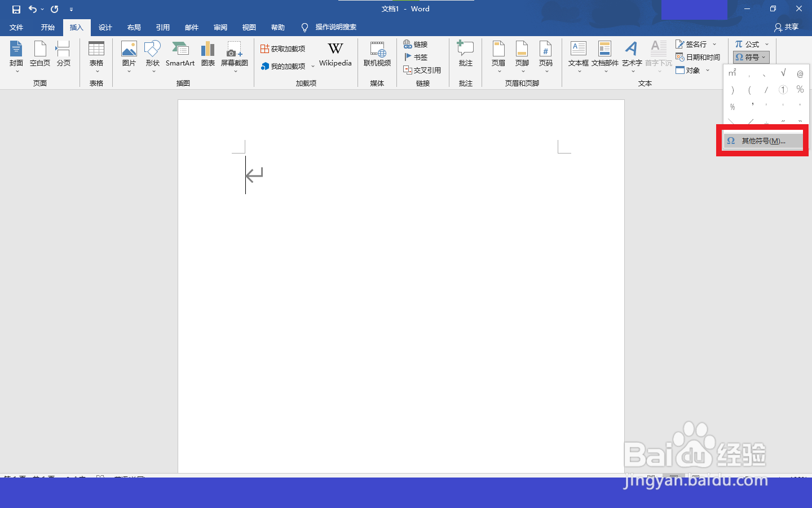This screenshot has height=508, width=812.
Task: Switch to the 开始 tab
Action: [47, 27]
